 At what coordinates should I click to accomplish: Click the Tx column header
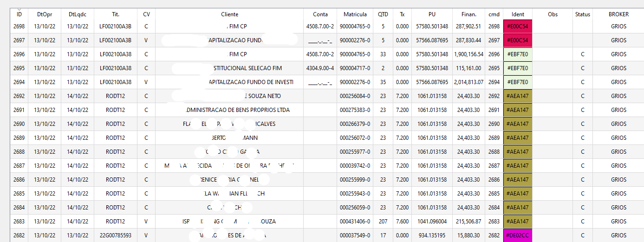(402, 14)
